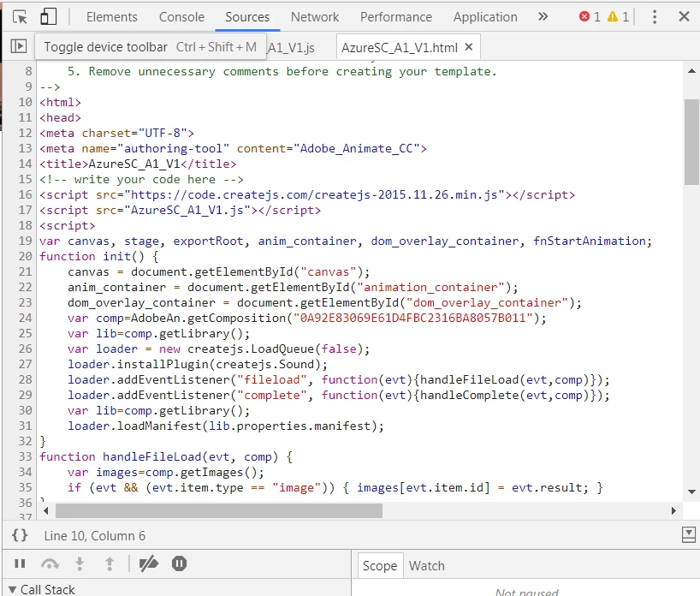Click the composition ID string on line 24
Screen dimensions: 700x596
coord(413,318)
